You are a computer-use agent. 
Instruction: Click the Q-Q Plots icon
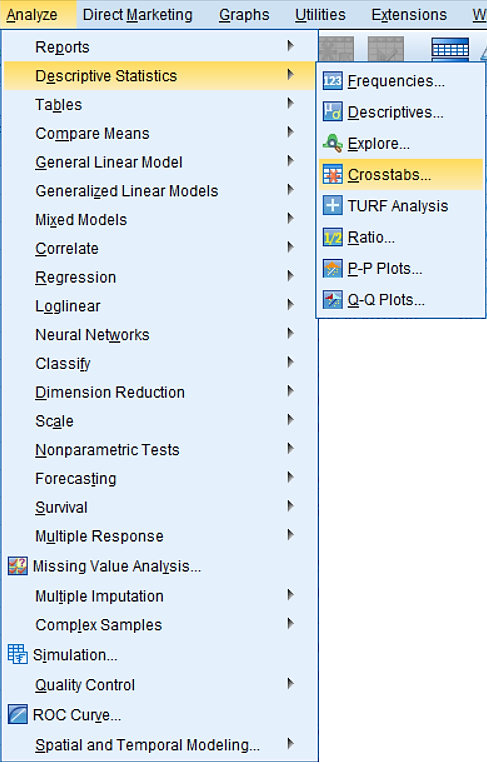tap(332, 300)
